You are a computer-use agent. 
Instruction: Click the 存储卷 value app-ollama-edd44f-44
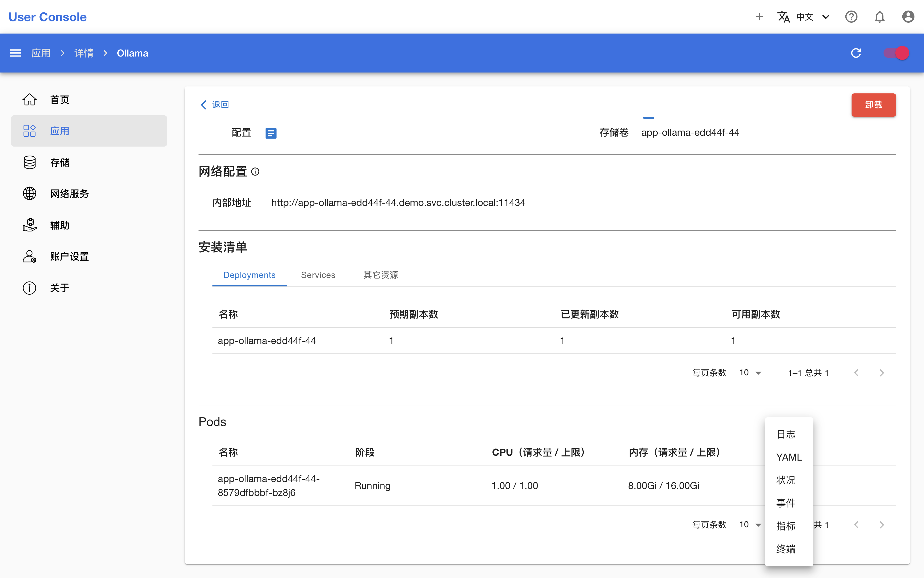coord(690,133)
